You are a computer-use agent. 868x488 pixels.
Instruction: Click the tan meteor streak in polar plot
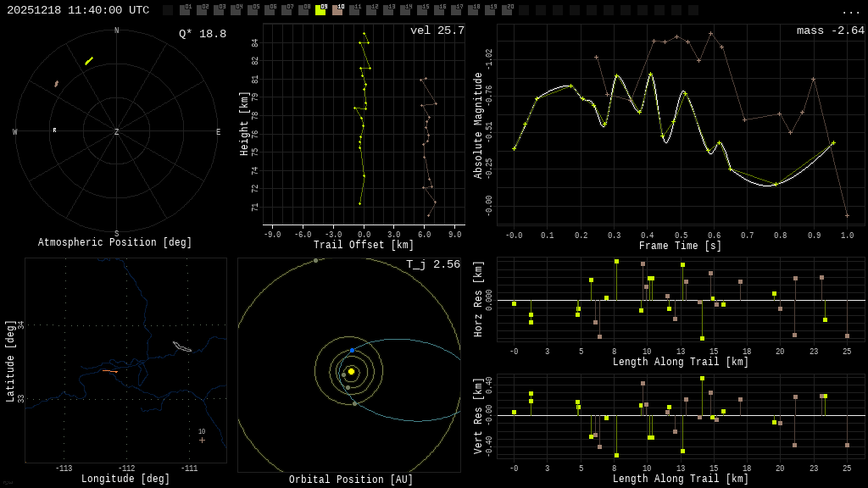point(57,84)
